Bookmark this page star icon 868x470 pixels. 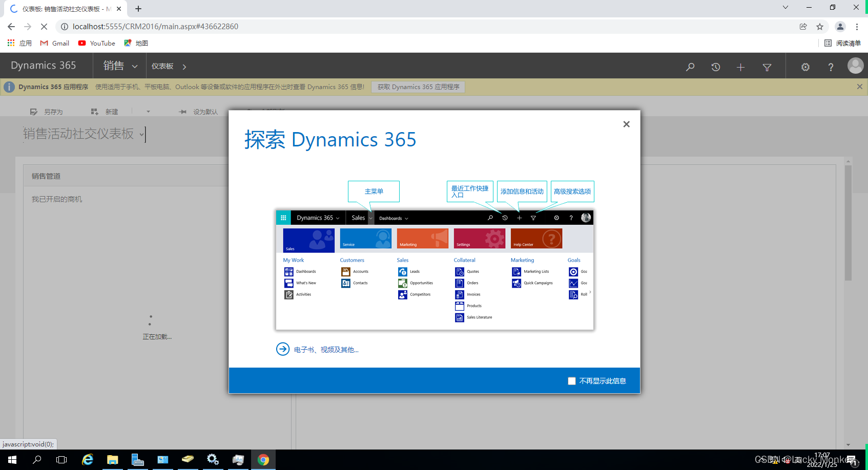point(820,27)
